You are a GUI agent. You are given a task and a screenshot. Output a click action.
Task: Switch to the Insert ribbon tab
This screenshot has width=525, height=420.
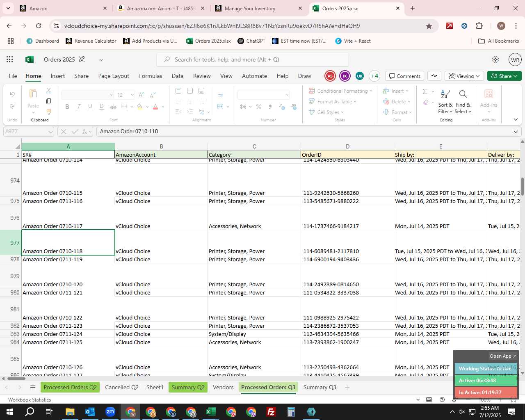click(x=58, y=76)
